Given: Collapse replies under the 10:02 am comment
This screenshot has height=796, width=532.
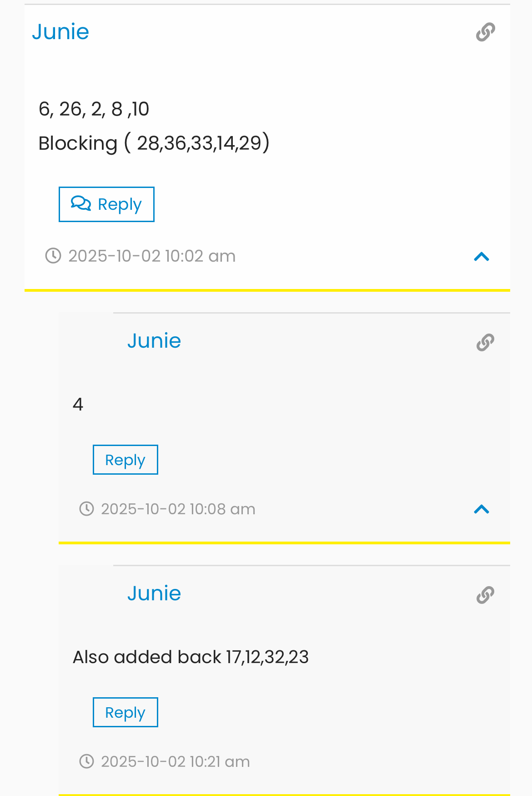Looking at the screenshot, I should click(x=482, y=257).
